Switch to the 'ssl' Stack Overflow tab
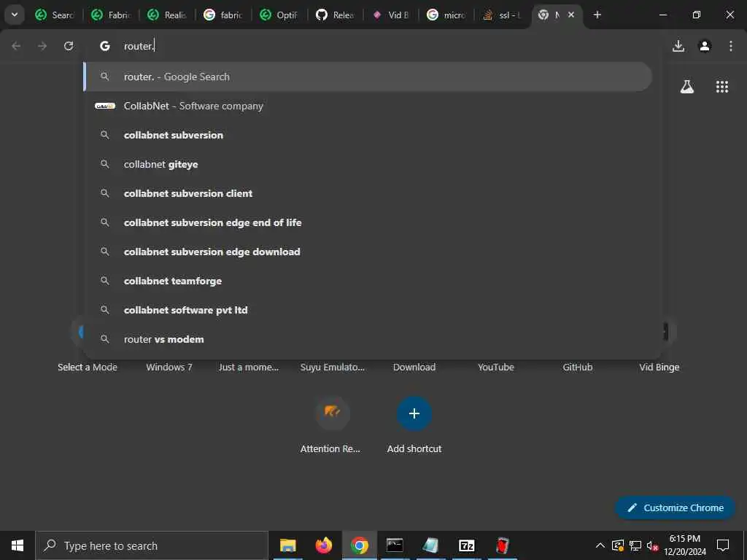This screenshot has width=747, height=560. point(503,15)
